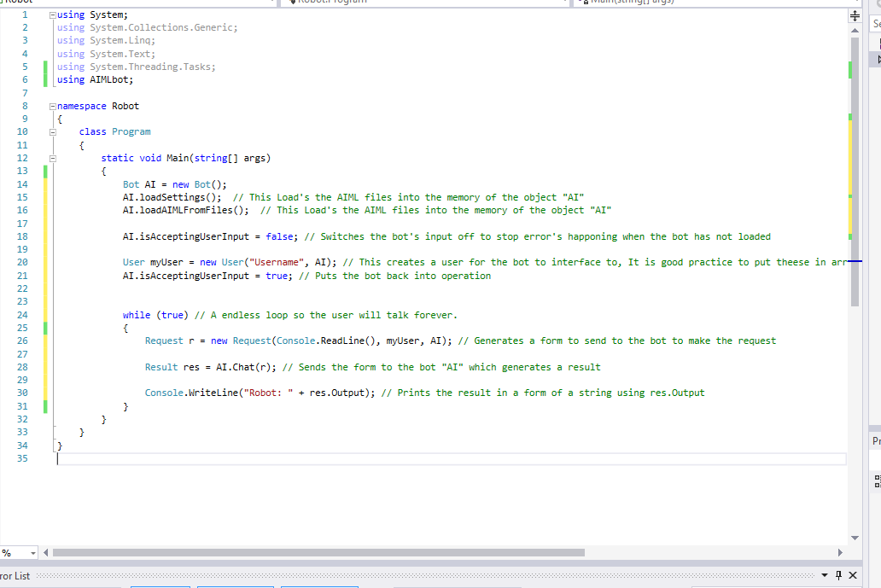The image size is (881, 588).
Task: Click the "Program" class name
Action: pyautogui.click(x=131, y=132)
